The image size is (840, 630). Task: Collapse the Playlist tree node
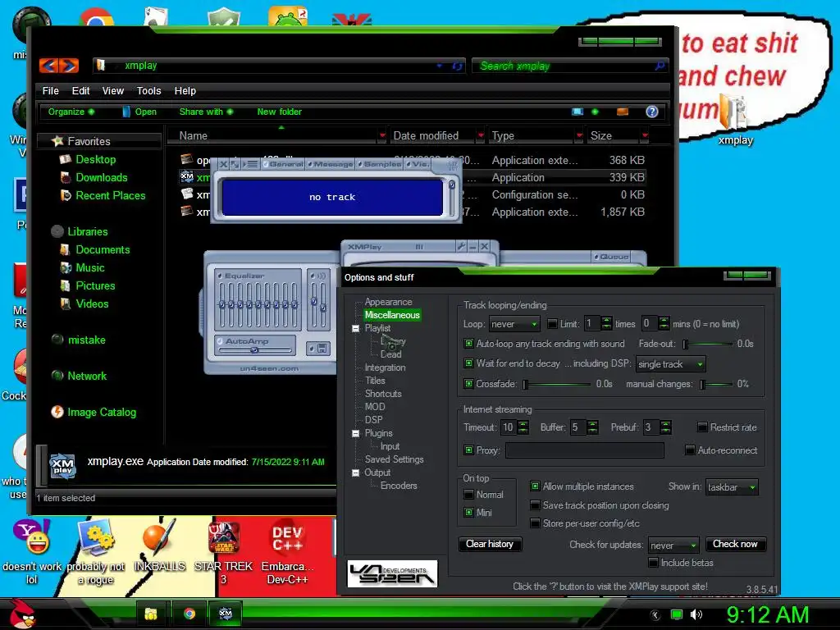pyautogui.click(x=355, y=328)
